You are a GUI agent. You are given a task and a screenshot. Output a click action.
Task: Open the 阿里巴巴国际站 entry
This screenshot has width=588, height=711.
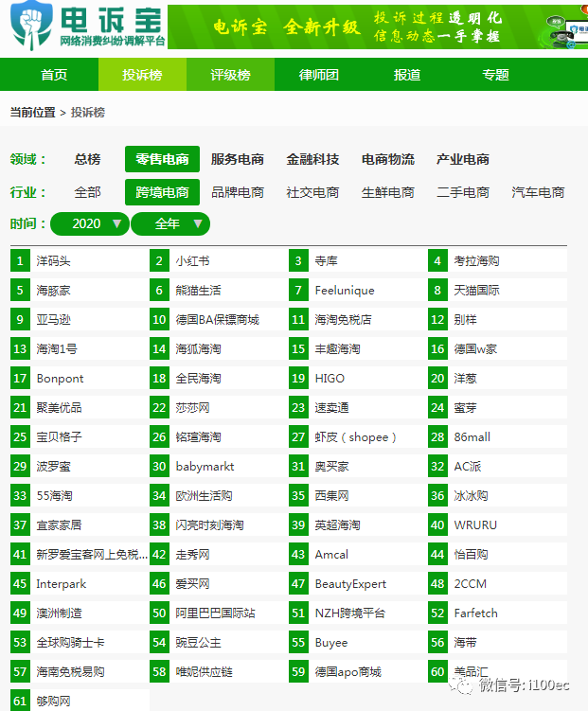pos(219,613)
